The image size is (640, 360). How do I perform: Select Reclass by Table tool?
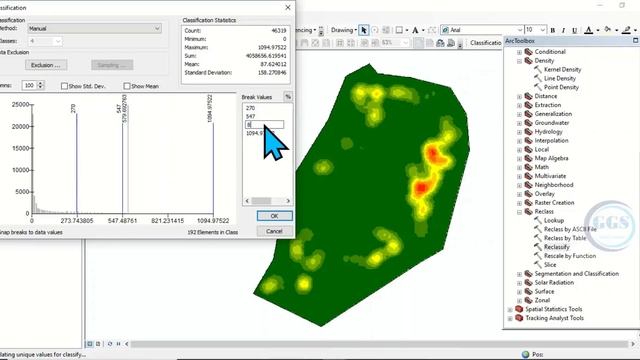(x=565, y=238)
